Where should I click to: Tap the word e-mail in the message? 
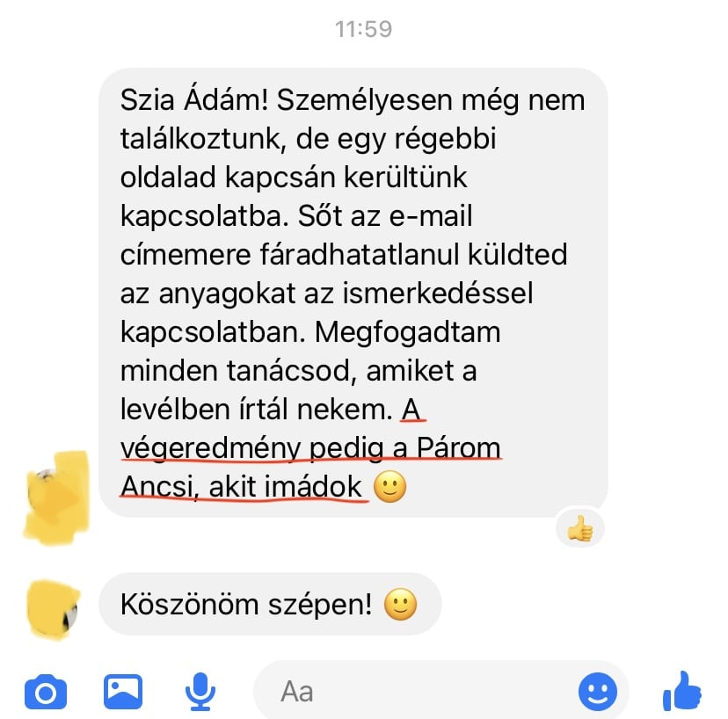pyautogui.click(x=431, y=216)
